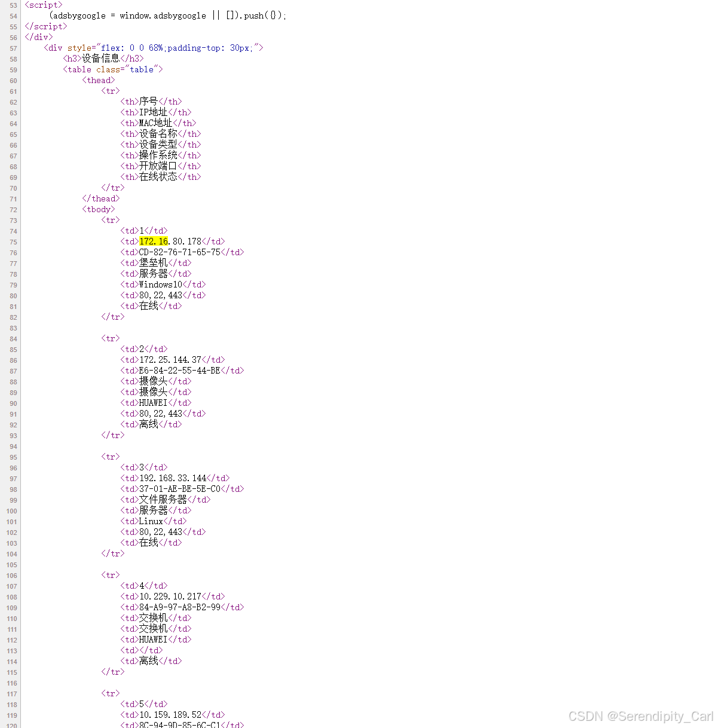Select the 设备类型 table header

tap(158, 145)
